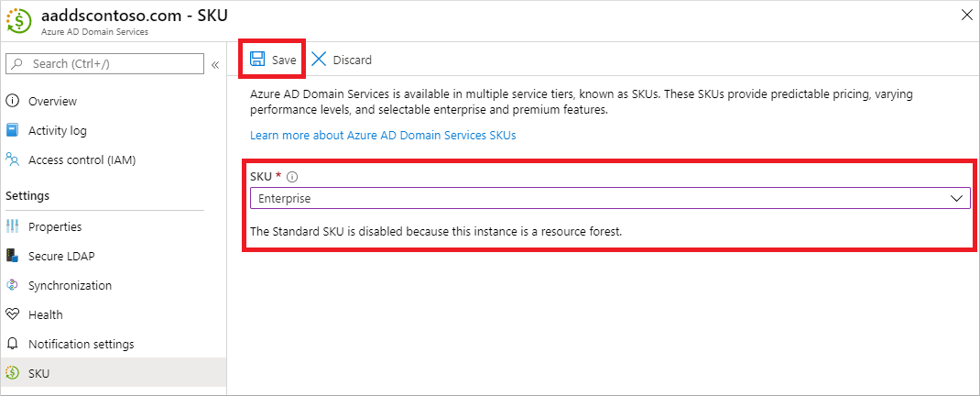
Task: Focus the Search (Ctrl+/) input field
Action: click(x=112, y=63)
